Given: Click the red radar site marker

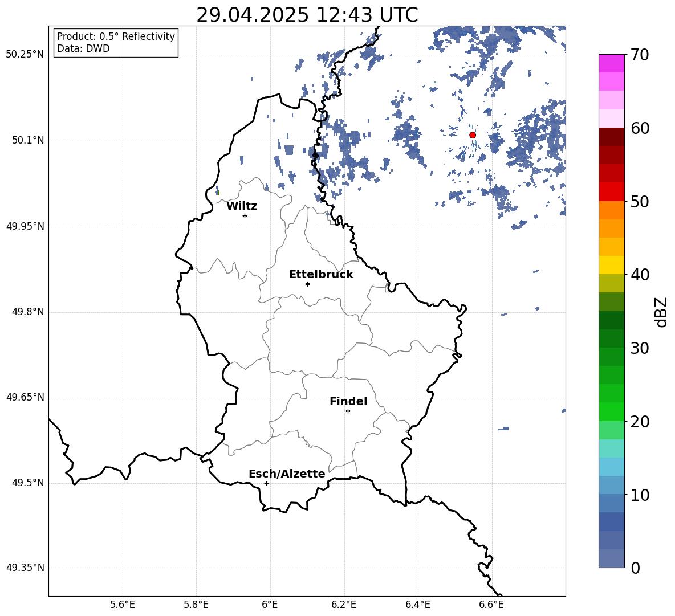Looking at the screenshot, I should pyautogui.click(x=473, y=135).
